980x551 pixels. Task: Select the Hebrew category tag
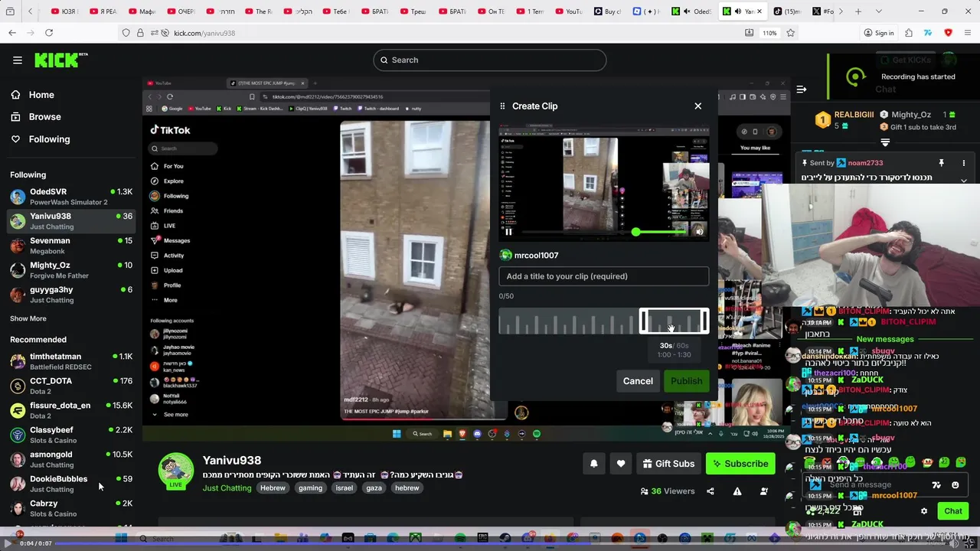click(273, 488)
